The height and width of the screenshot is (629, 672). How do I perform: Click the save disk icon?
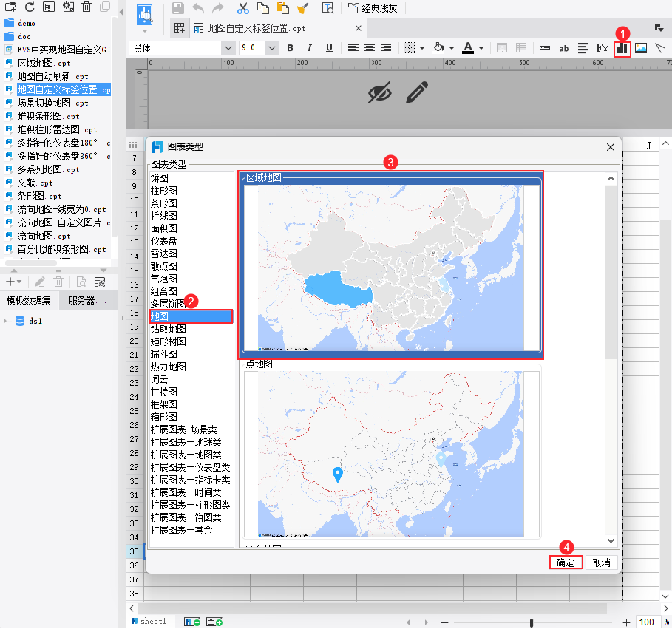click(178, 8)
